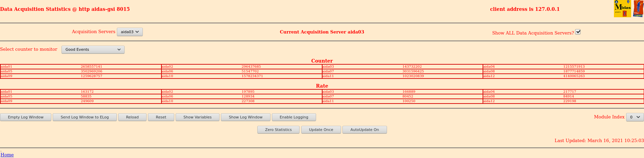The width and height of the screenshot is (644, 158).
Task: Click Show Log Window button
Action: pos(246,117)
